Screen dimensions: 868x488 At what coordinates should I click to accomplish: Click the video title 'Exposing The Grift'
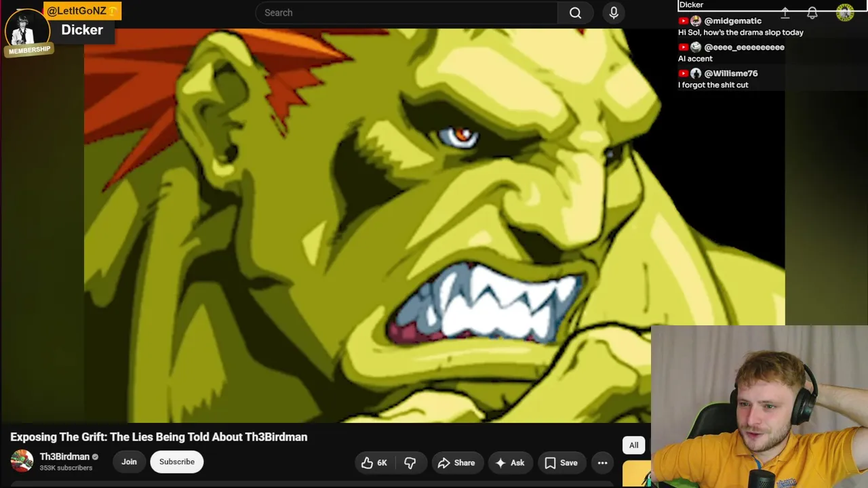pyautogui.click(x=159, y=437)
